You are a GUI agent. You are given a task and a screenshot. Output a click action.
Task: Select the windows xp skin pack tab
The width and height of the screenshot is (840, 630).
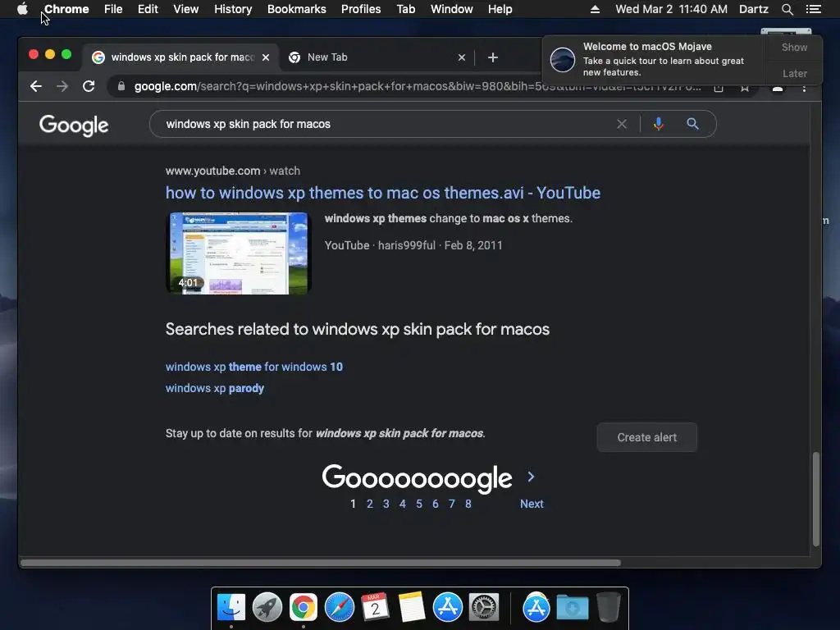pos(180,57)
